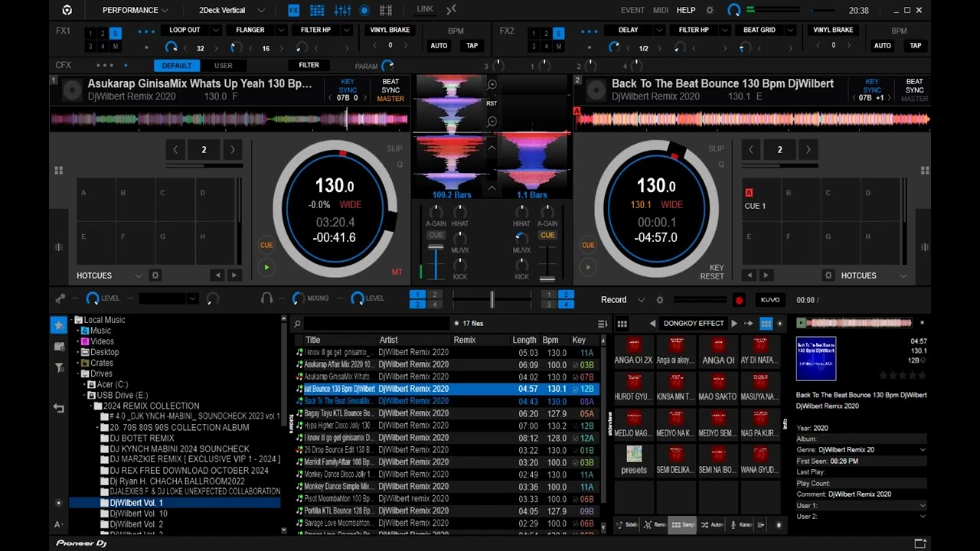Select the DjWilbert Vol. 10 folder

[138, 514]
